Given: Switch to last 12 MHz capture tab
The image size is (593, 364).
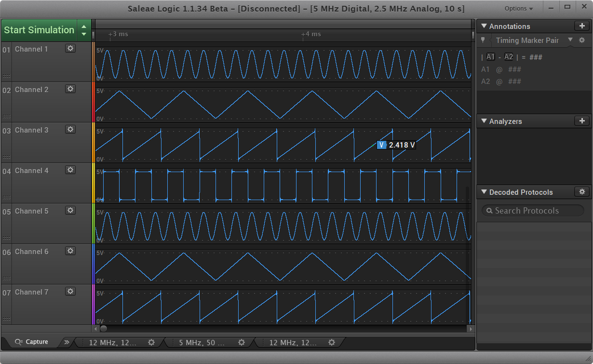Looking at the screenshot, I should click(293, 342).
